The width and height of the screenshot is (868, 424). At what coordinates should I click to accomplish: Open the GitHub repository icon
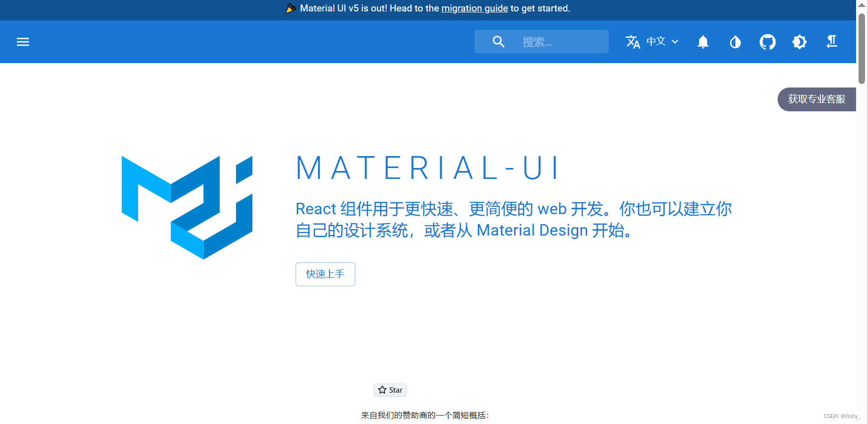click(x=768, y=42)
